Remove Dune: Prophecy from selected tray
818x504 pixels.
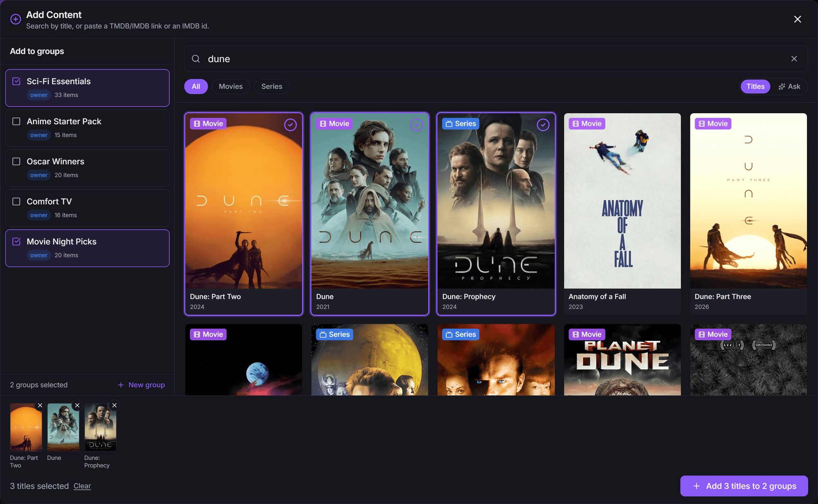tap(115, 405)
